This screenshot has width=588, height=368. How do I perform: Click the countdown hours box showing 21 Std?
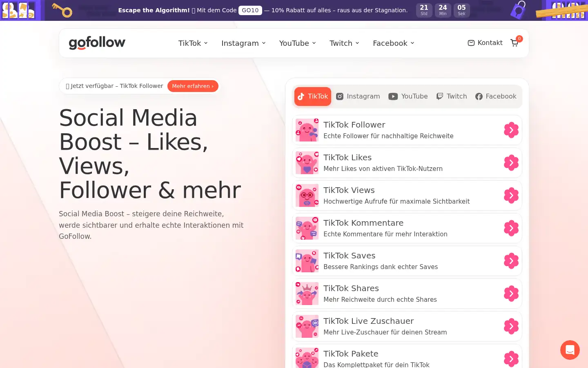point(424,10)
